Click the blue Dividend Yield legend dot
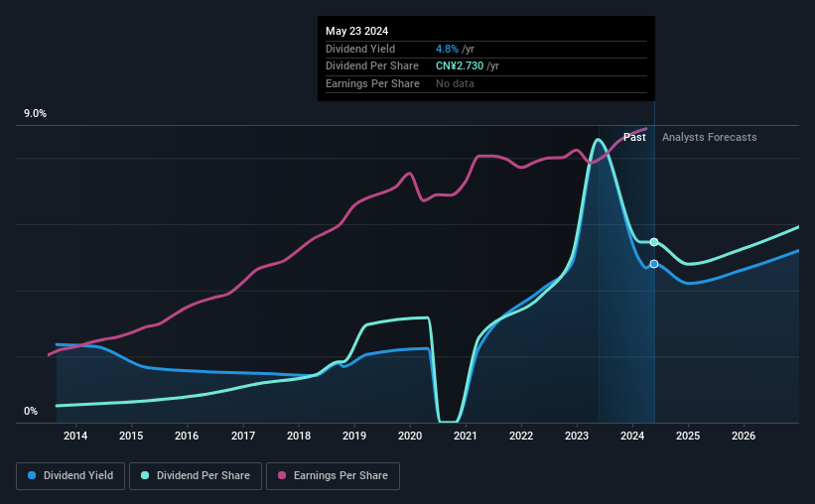Screen dimensions: 815x504 [32, 475]
